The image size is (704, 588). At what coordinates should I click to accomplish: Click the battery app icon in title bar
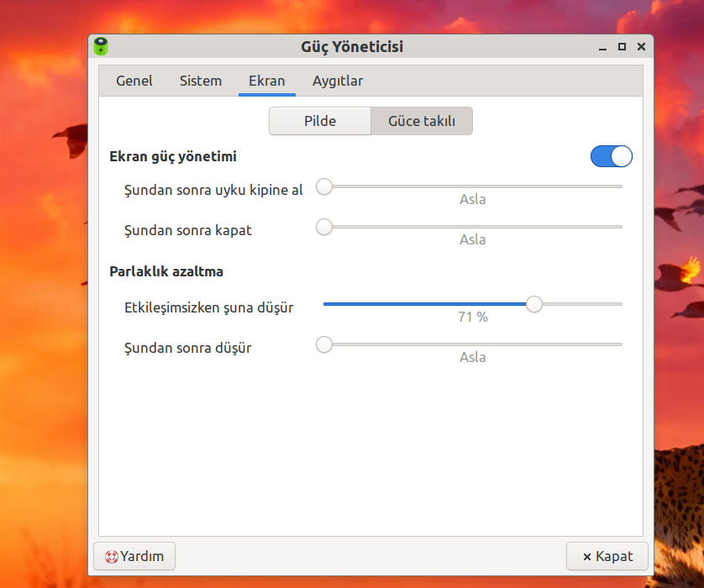101,46
